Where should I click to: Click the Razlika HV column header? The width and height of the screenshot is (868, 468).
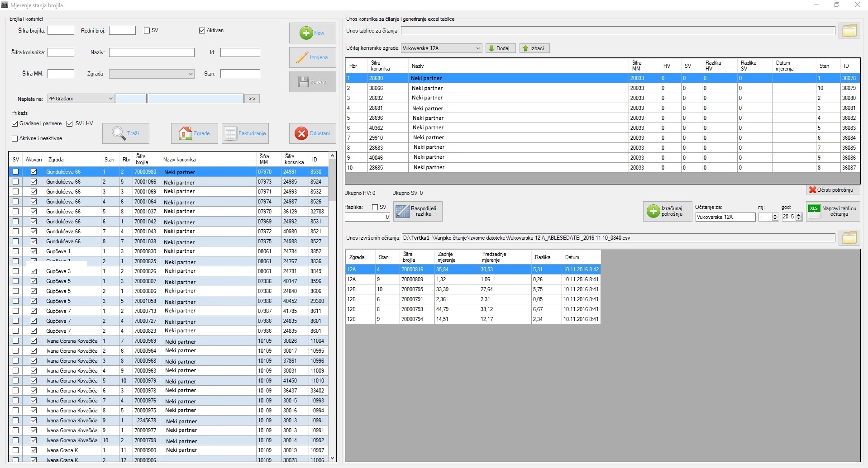click(x=720, y=66)
